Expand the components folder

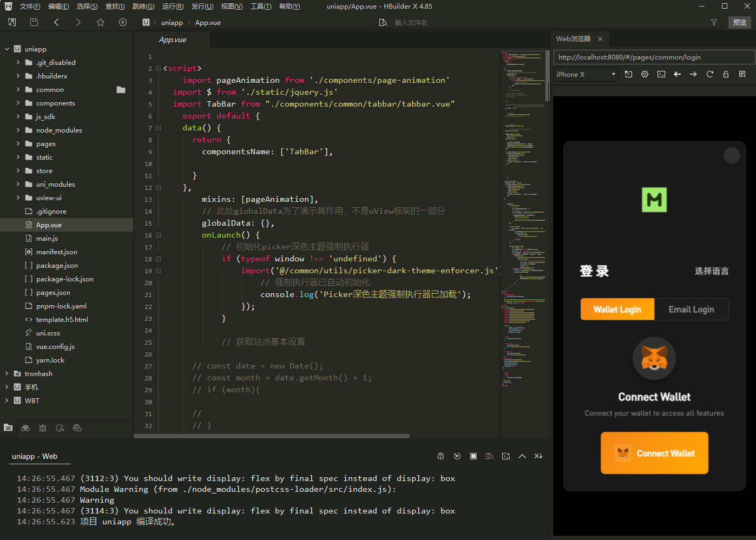[x=18, y=103]
